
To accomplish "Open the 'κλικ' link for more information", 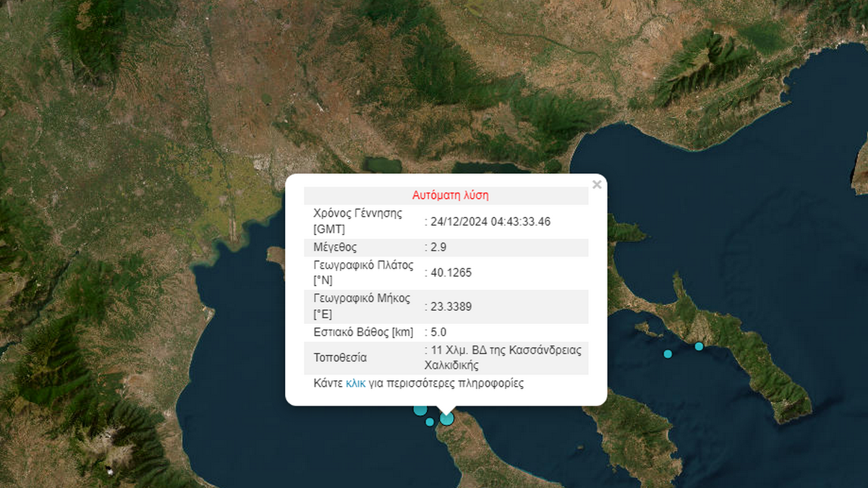I will click(x=355, y=383).
